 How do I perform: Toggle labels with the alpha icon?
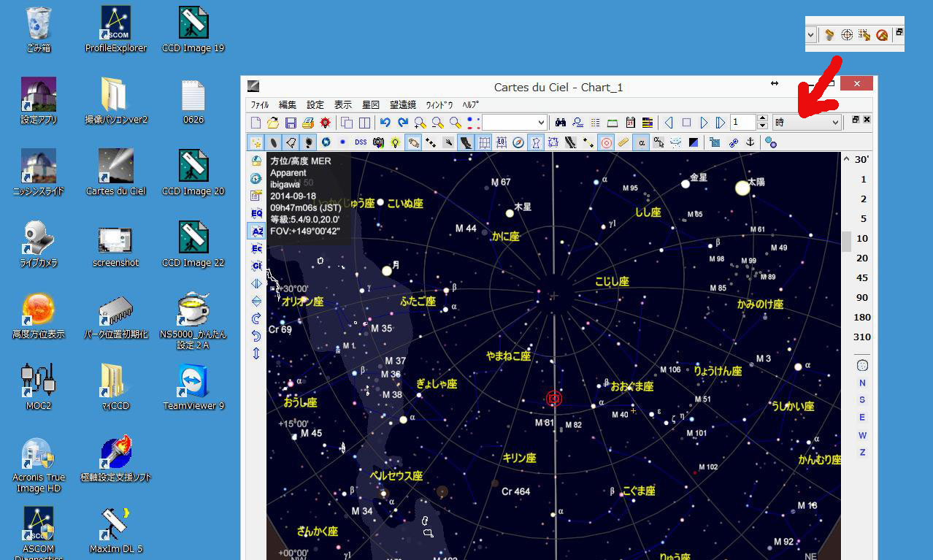[642, 142]
